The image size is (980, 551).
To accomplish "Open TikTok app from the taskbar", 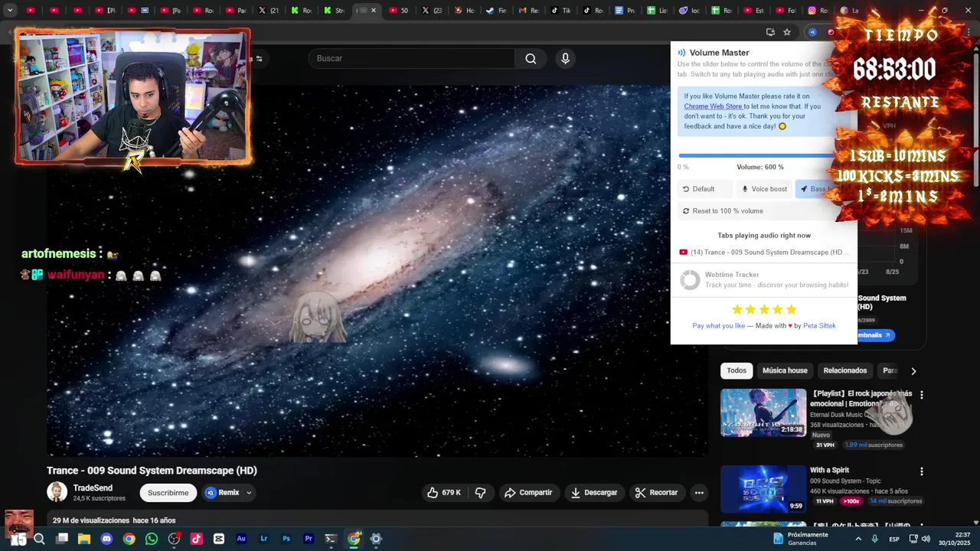I will click(197, 539).
